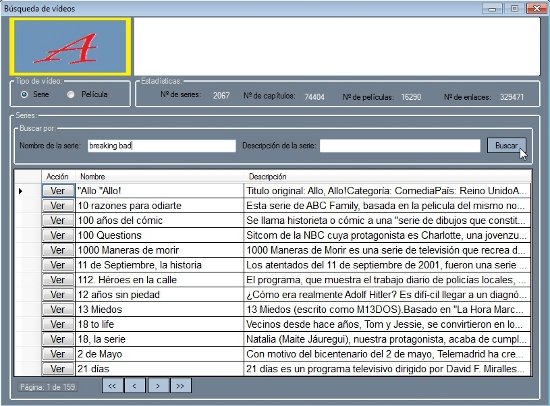Viewport: 550px width, 406px height.
Task: Go to the previous page with <
Action: (x=135, y=386)
